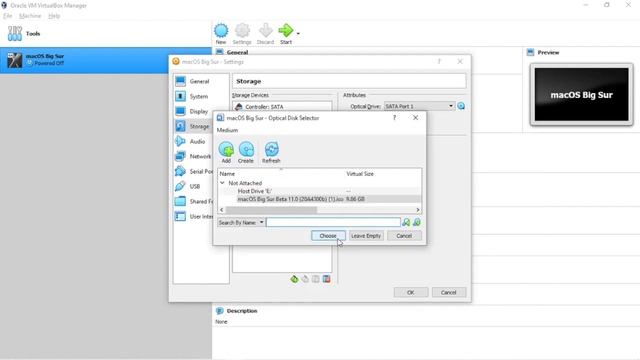
Task: Close the Optical Disk Selector dialog
Action: [x=416, y=118]
